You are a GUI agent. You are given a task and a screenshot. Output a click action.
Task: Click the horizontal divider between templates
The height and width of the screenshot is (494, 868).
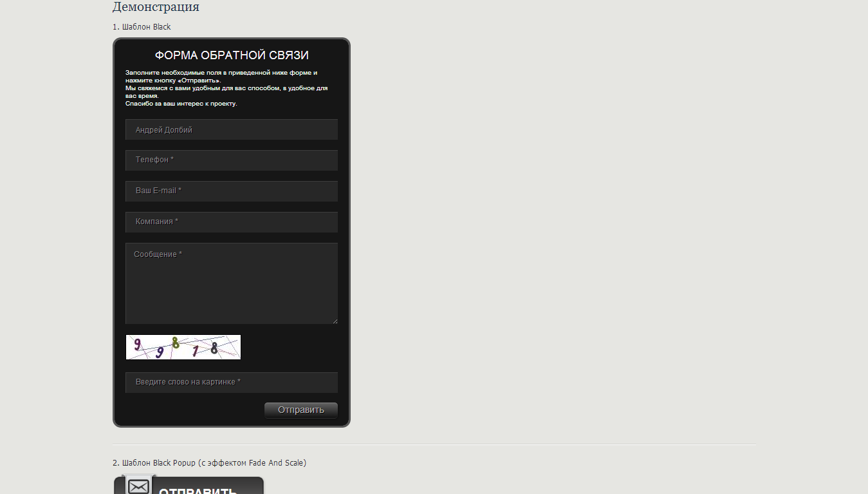434,444
